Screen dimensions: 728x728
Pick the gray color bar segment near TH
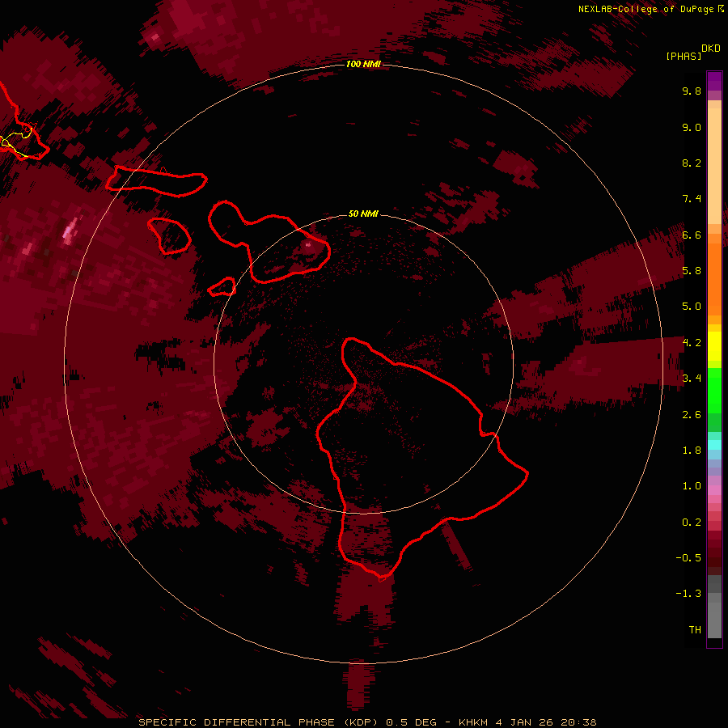pyautogui.click(x=714, y=620)
